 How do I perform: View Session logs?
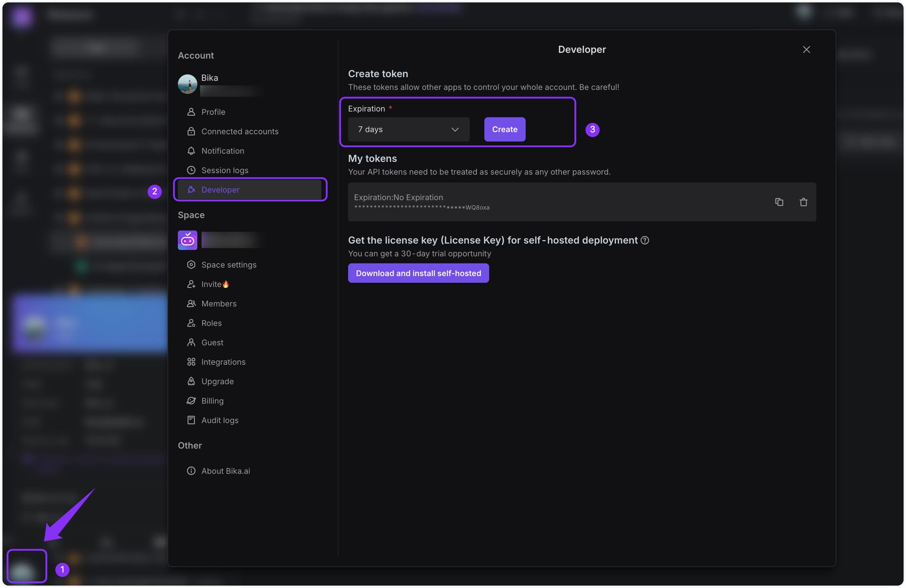[225, 170]
